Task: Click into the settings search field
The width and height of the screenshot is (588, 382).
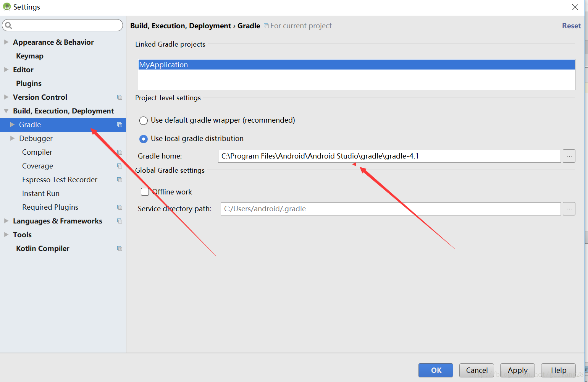Action: [62, 26]
